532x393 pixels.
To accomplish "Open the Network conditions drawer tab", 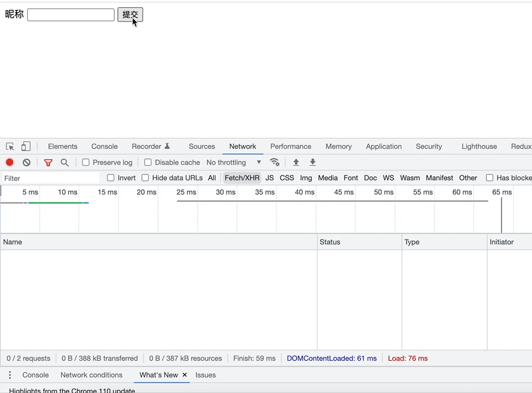I will coord(91,375).
